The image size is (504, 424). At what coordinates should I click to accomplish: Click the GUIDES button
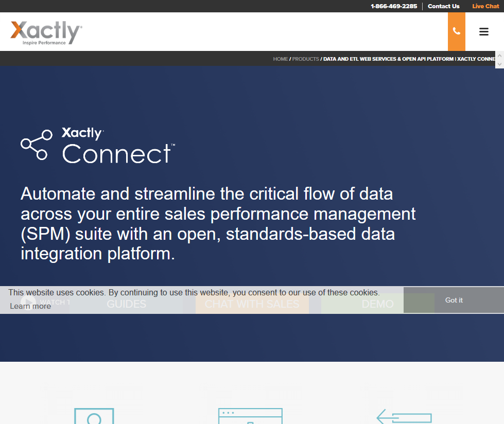point(126,304)
